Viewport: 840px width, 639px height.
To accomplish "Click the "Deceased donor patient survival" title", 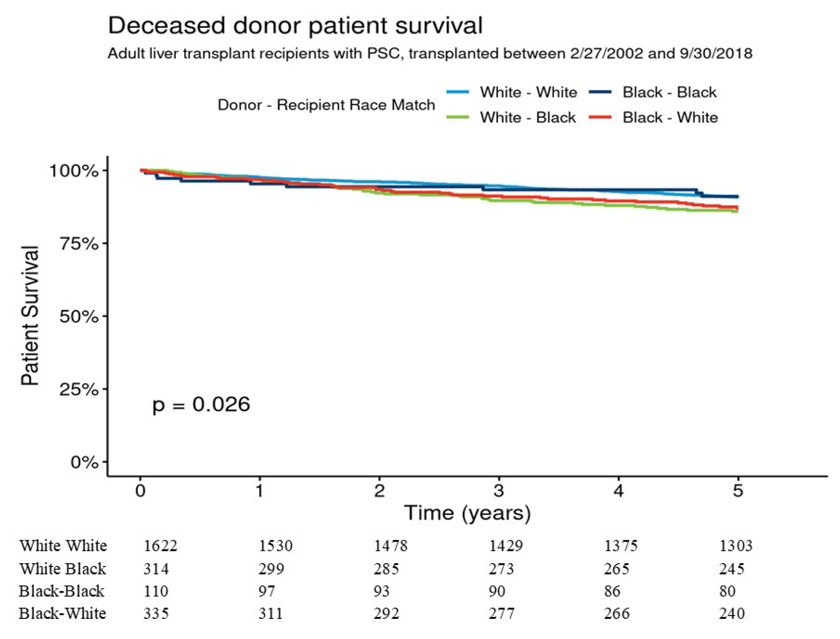I will point(295,25).
